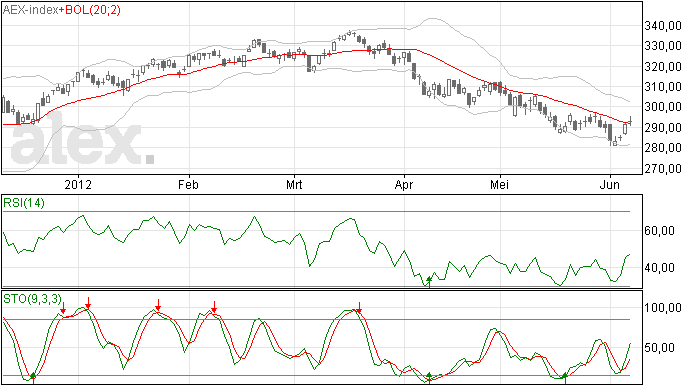Click the last red sell arrow in late March
This screenshot has height=387, width=690.
(360, 308)
